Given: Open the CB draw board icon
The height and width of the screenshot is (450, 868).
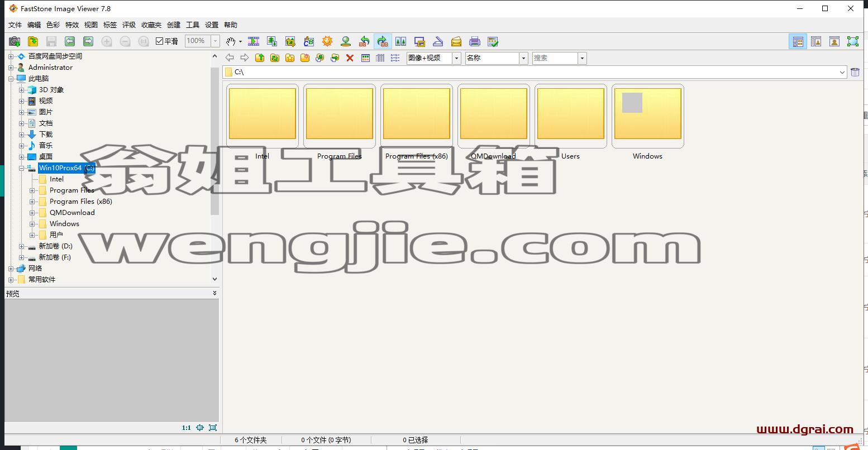Looking at the screenshot, I should [x=309, y=41].
